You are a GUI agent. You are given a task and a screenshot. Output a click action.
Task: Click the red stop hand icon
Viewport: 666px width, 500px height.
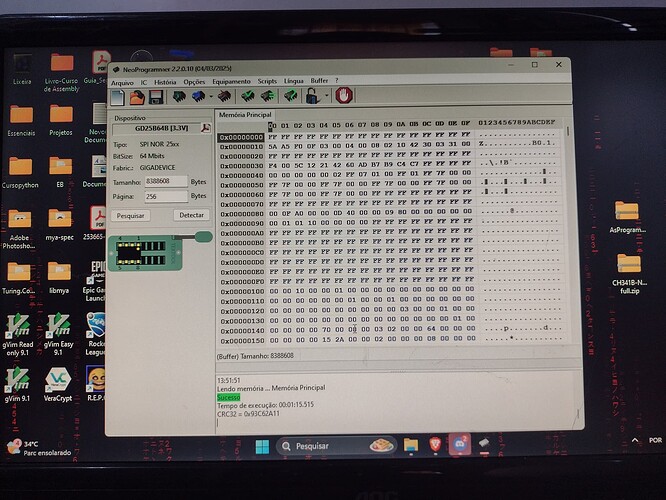pyautogui.click(x=344, y=95)
